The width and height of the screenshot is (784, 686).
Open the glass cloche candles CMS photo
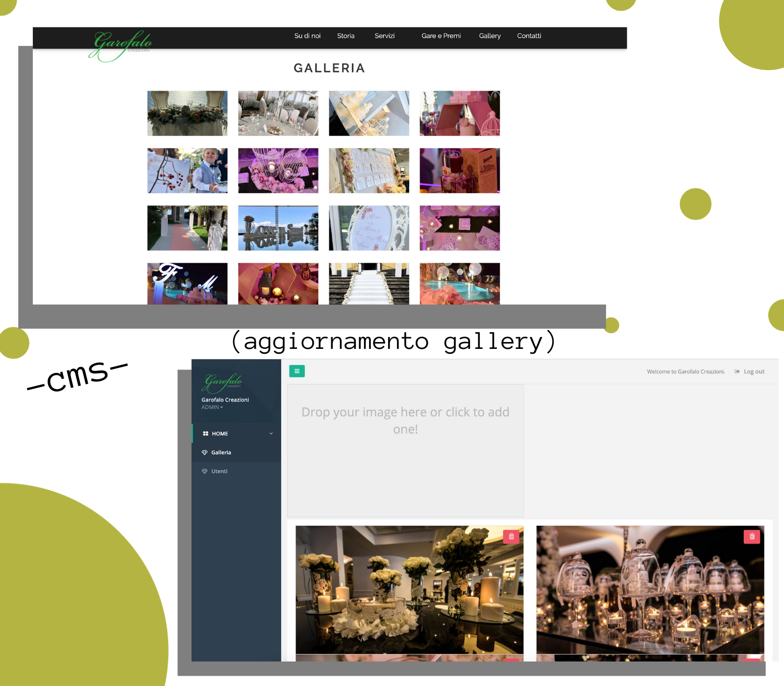(650, 590)
